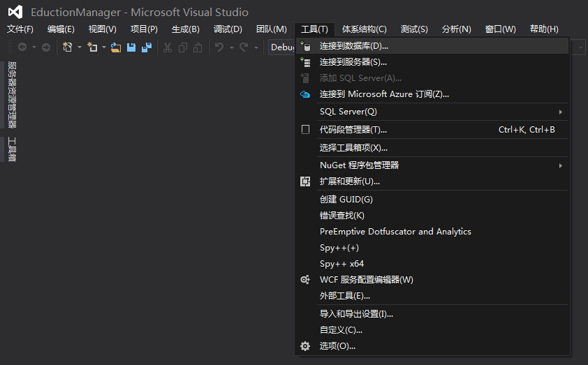588x365 pixels.
Task: Click the Navigate Backward toolbar arrow
Action: click(22, 47)
